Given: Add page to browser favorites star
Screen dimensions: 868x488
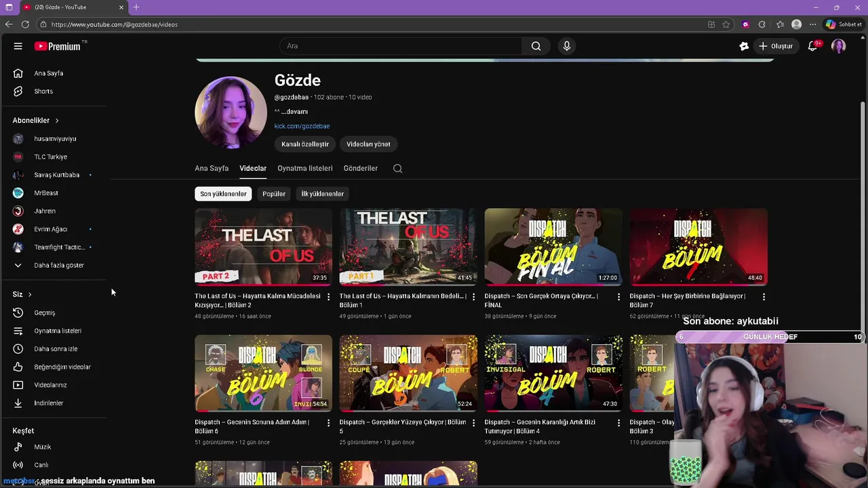Looking at the screenshot, I should [726, 24].
